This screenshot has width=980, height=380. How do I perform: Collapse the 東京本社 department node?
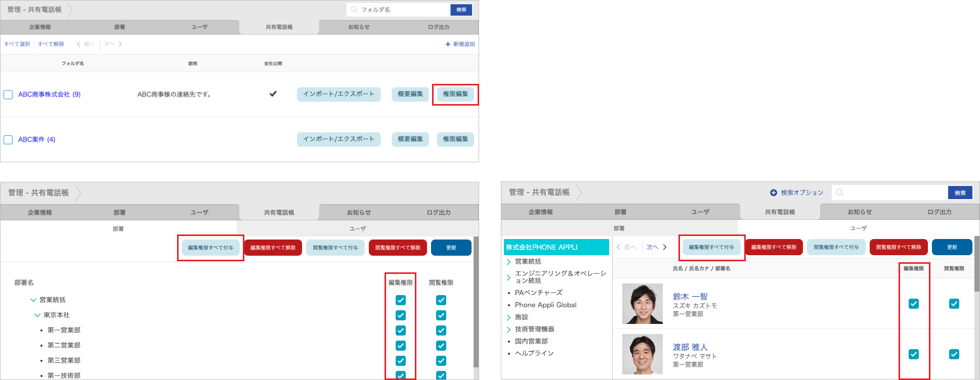(37, 315)
